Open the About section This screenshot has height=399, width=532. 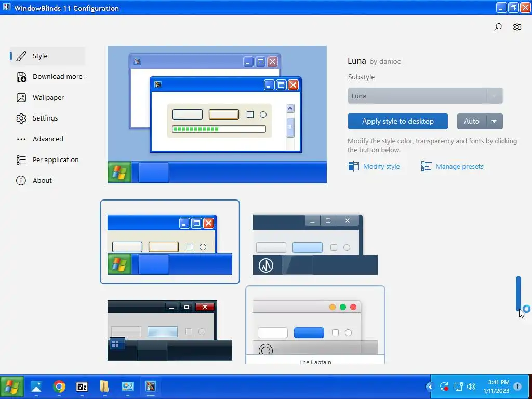click(47, 180)
